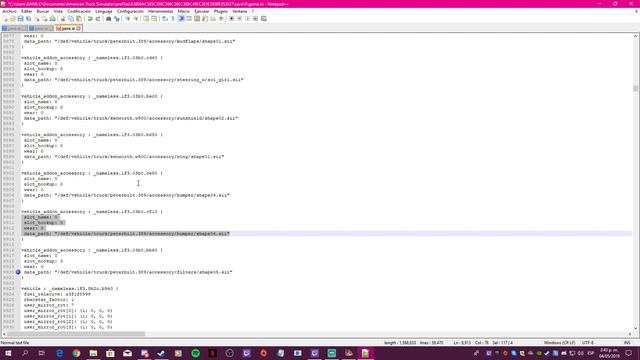Open the Buscar menu

pos(42,11)
